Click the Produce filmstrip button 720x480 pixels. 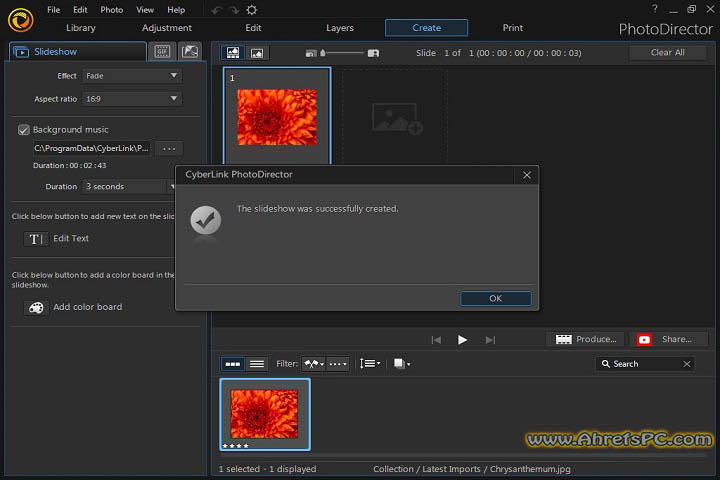(585, 339)
